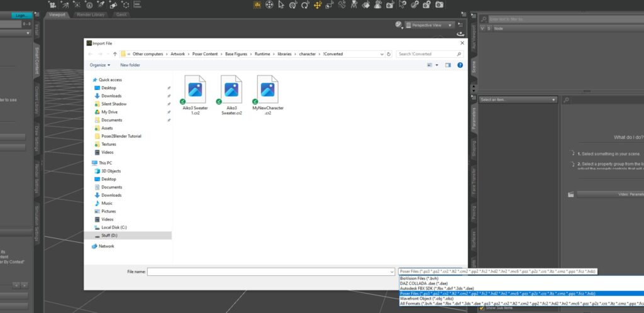This screenshot has width=644, height=313.
Task: Open the Perspective View camera dropdown
Action: click(430, 25)
